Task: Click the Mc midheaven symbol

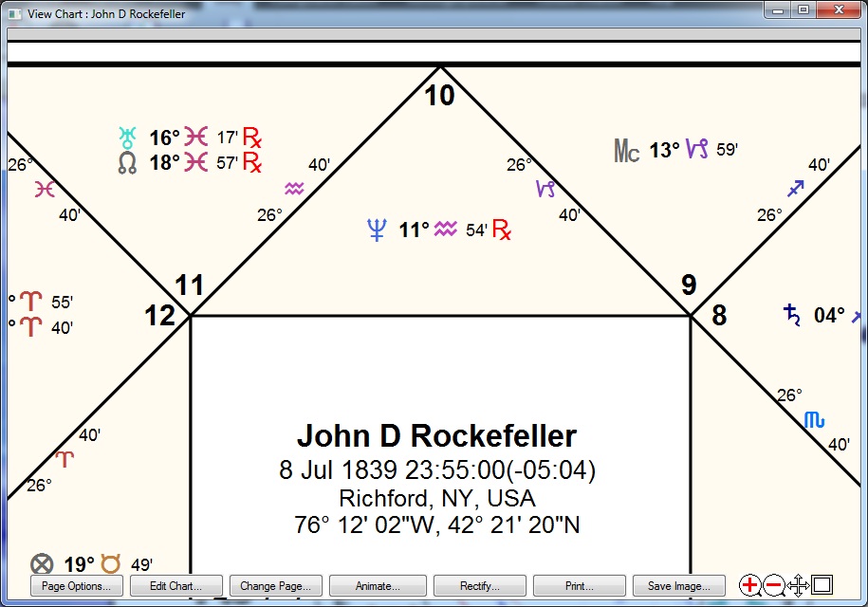Action: tap(627, 150)
